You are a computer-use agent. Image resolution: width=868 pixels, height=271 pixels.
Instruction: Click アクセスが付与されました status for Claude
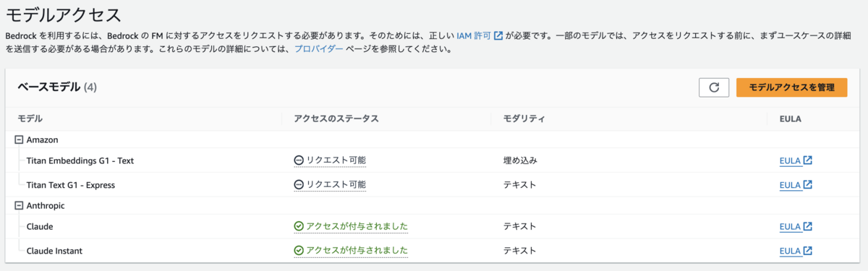pos(351,227)
